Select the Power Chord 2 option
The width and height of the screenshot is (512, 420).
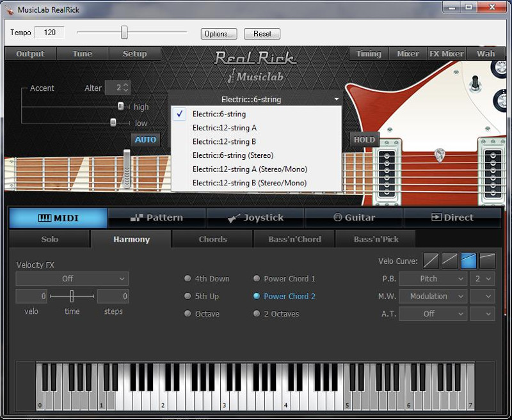pos(284,296)
